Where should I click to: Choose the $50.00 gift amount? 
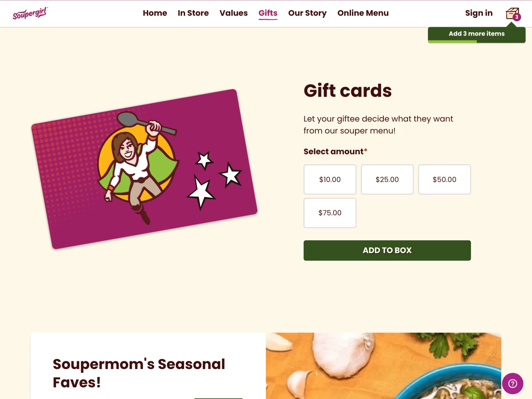pyautogui.click(x=444, y=180)
